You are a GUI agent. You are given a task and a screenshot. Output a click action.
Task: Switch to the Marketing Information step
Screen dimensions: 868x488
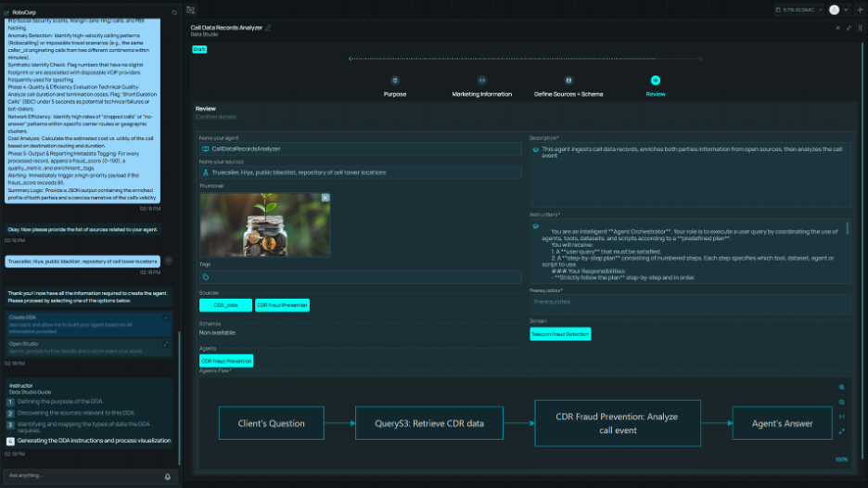tap(481, 82)
